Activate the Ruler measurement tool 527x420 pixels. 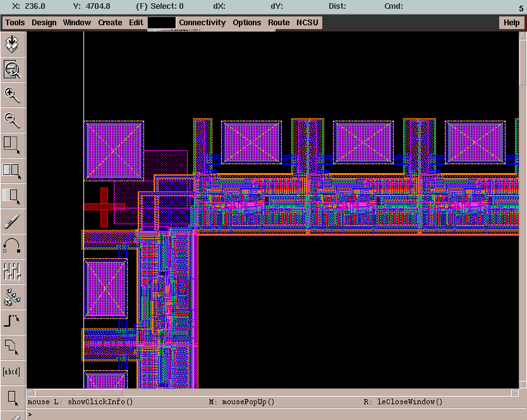point(13,221)
